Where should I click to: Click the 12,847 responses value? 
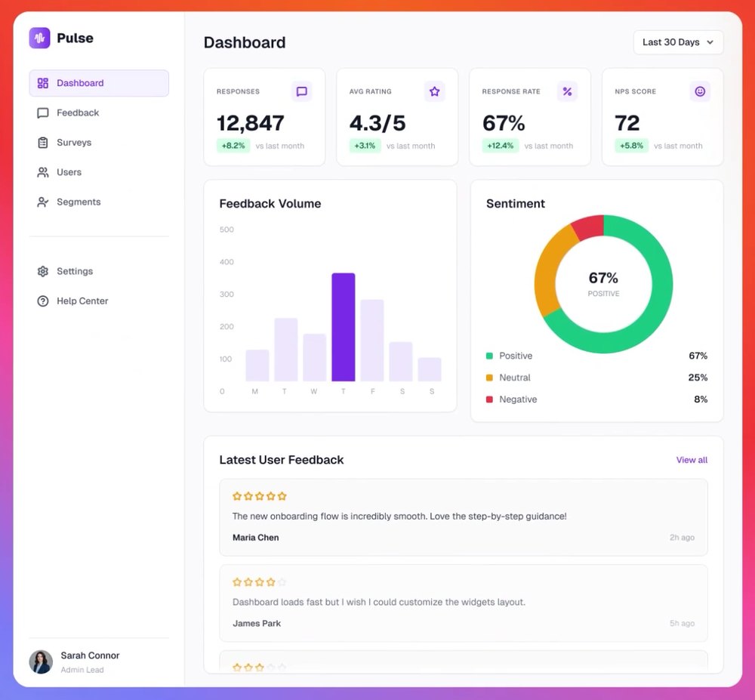[x=251, y=123]
